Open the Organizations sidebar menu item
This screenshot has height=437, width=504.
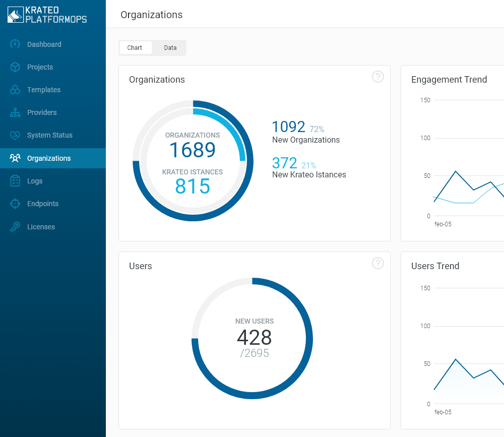[49, 158]
